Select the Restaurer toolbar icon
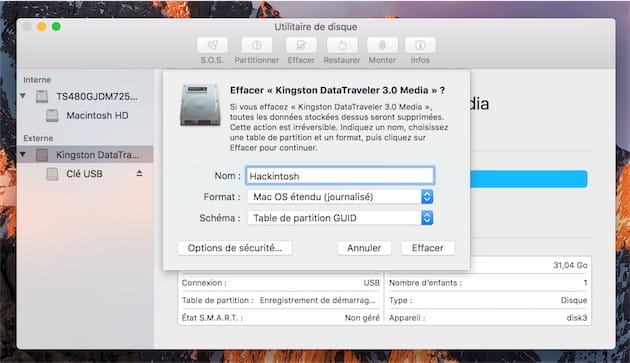This screenshot has width=630, height=363. (342, 45)
